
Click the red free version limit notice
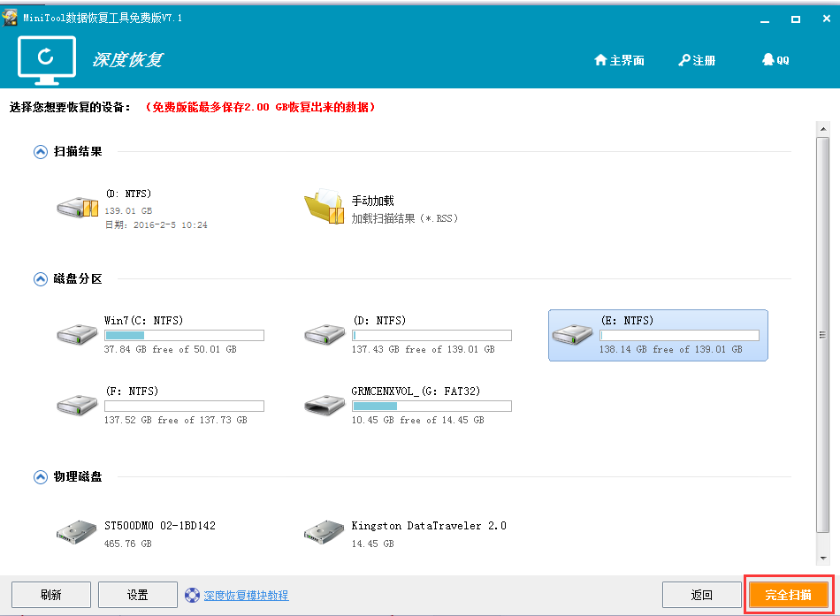point(260,107)
